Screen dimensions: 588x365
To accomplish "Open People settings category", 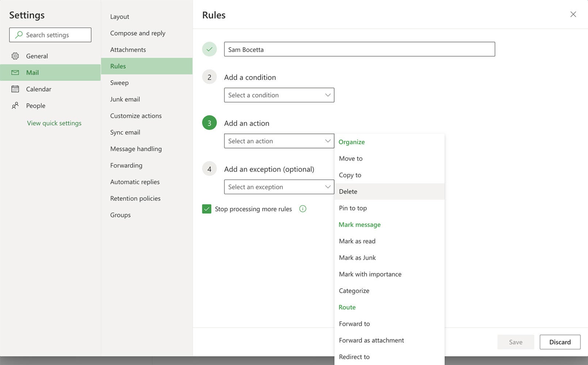I will [50, 105].
